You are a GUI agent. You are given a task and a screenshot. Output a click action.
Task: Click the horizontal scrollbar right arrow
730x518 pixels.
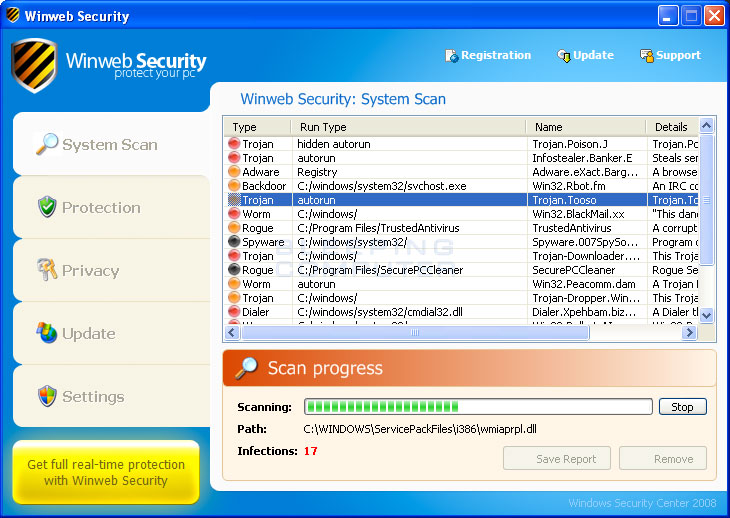coord(689,332)
